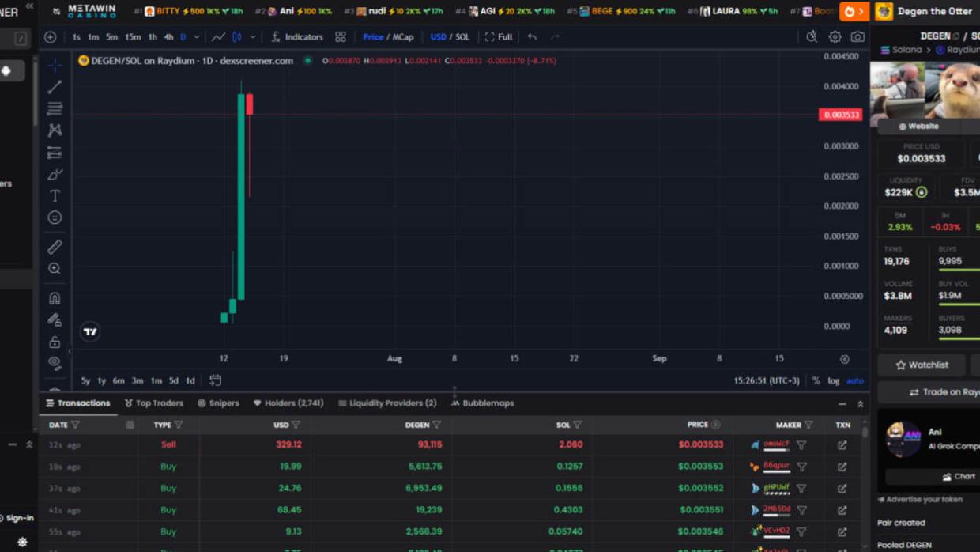The image size is (980, 552).
Task: Open the TYPE column filter
Action: pos(179,425)
